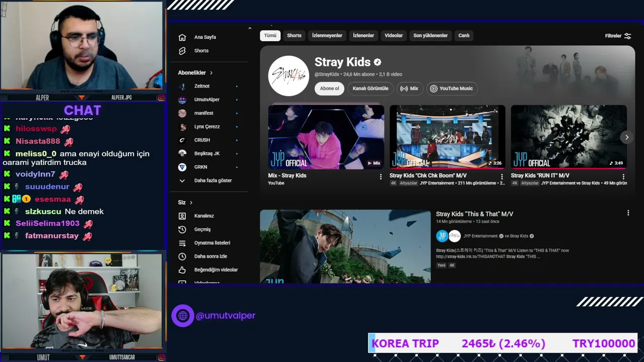Screen dimensions: 644x362
Task: Play the This & That M/V thumbnail
Action: tap(345, 246)
